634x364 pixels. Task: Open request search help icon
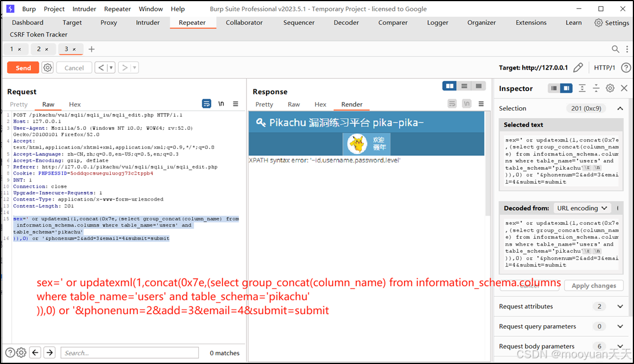pyautogui.click(x=10, y=352)
